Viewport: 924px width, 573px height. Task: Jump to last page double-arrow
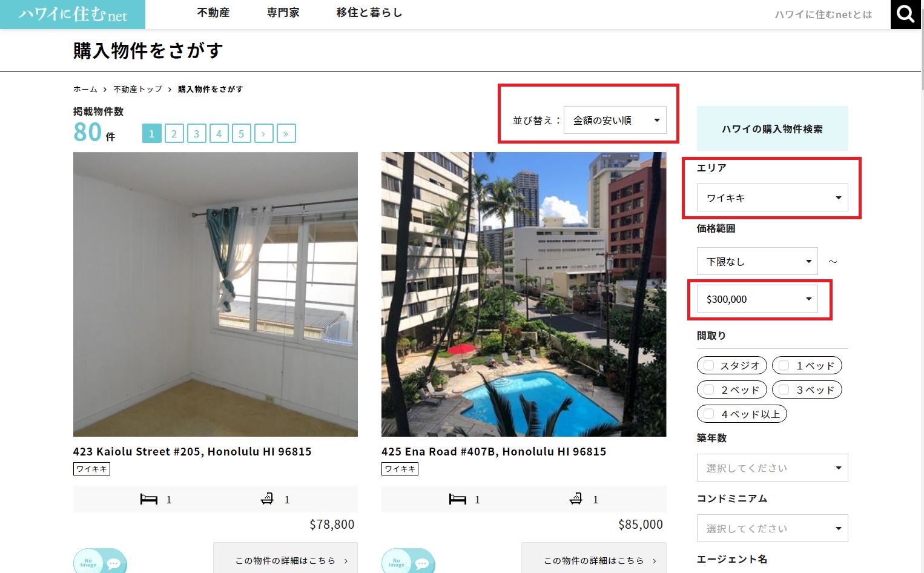point(286,133)
